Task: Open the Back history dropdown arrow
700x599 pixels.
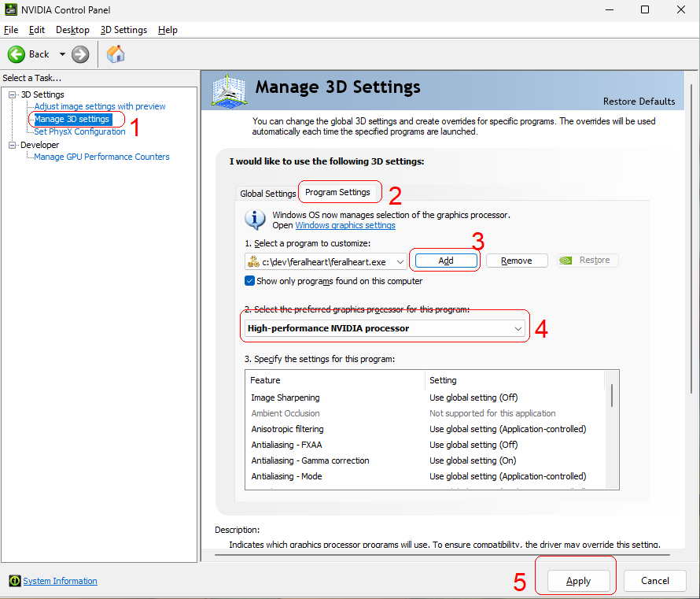Action: click(62, 54)
